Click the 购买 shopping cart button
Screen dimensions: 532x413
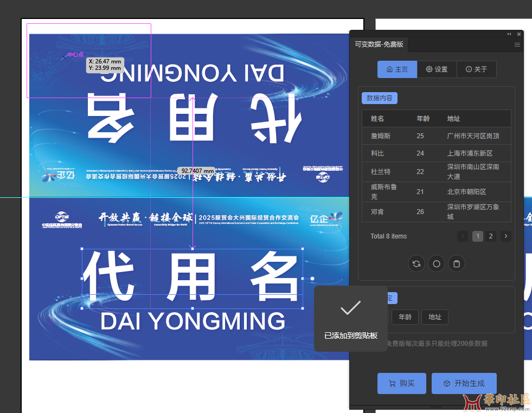tap(401, 383)
